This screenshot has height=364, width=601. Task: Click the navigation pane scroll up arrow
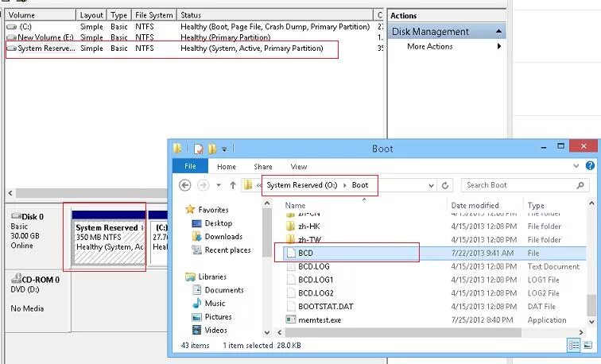coord(267,203)
